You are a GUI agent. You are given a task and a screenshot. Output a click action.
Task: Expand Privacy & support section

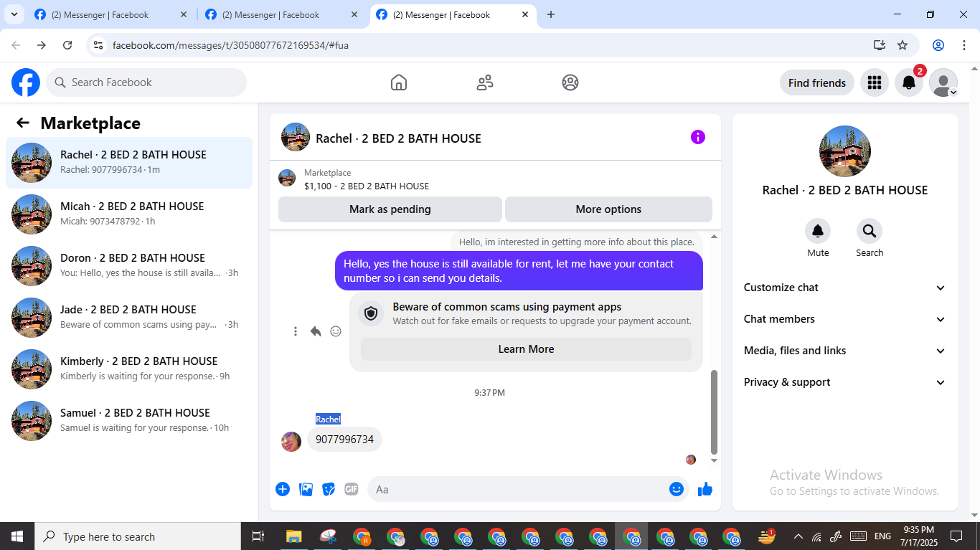pos(845,382)
